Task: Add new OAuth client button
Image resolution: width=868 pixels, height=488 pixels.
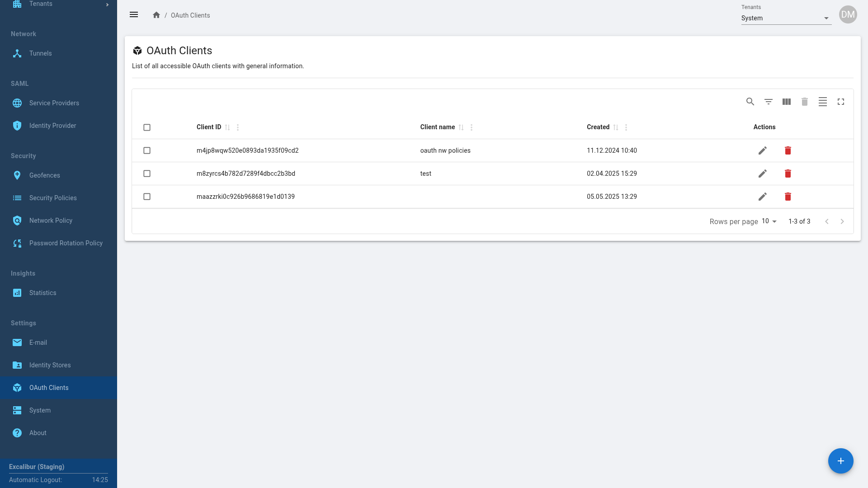Action: pyautogui.click(x=840, y=461)
